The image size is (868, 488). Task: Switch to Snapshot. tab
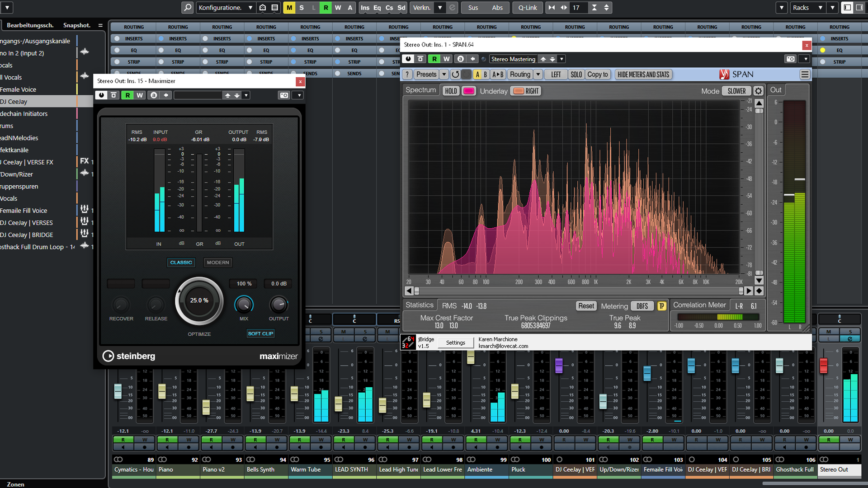[77, 25]
